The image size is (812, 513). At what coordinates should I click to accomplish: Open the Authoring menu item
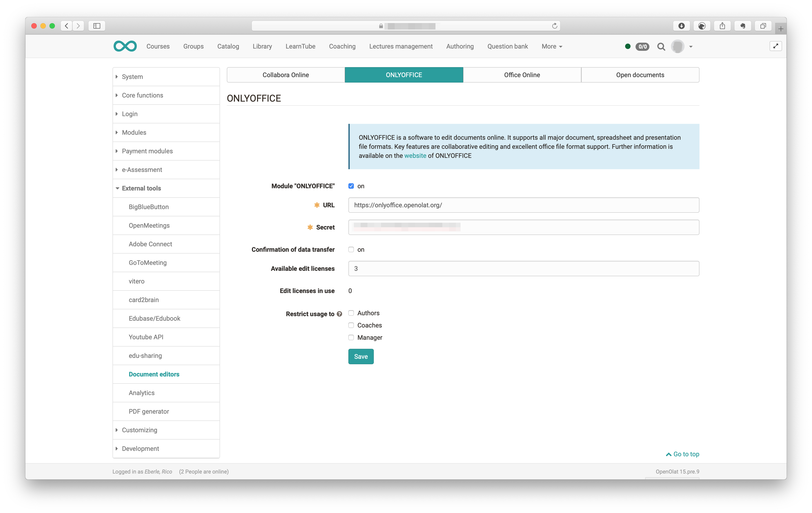tap(460, 46)
